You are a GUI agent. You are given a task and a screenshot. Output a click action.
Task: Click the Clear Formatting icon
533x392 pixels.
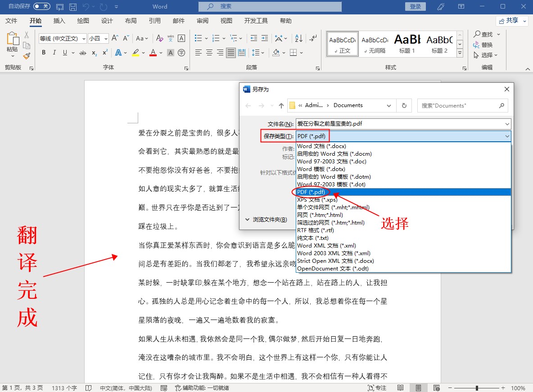(x=159, y=38)
